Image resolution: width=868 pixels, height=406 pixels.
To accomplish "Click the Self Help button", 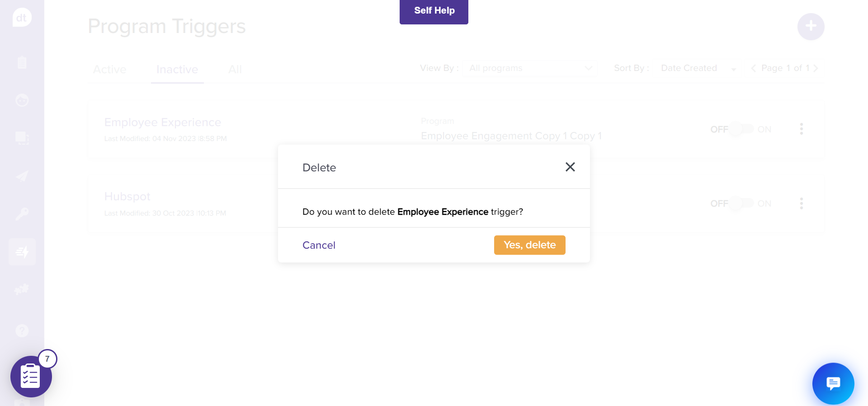I will point(434,11).
